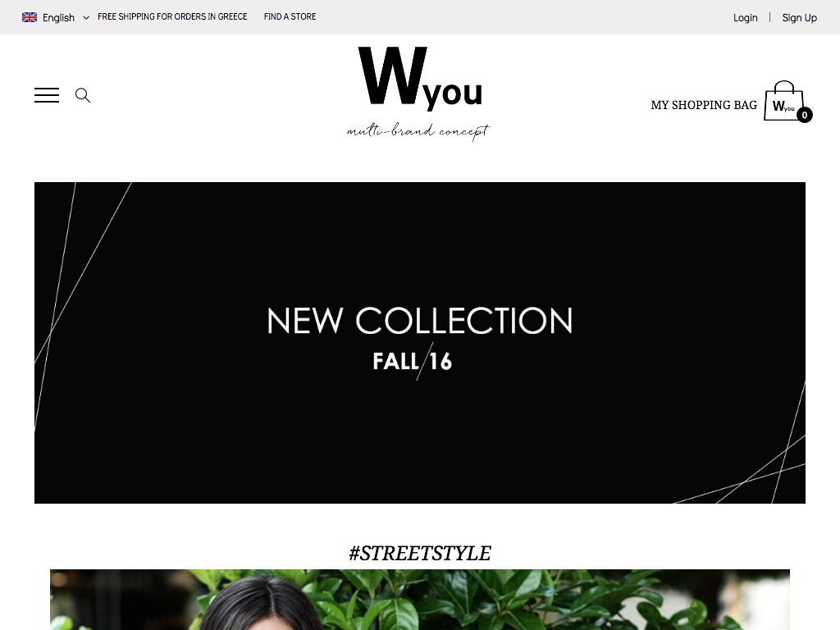Open the hamburger navigation menu
The image size is (840, 630).
coord(47,95)
